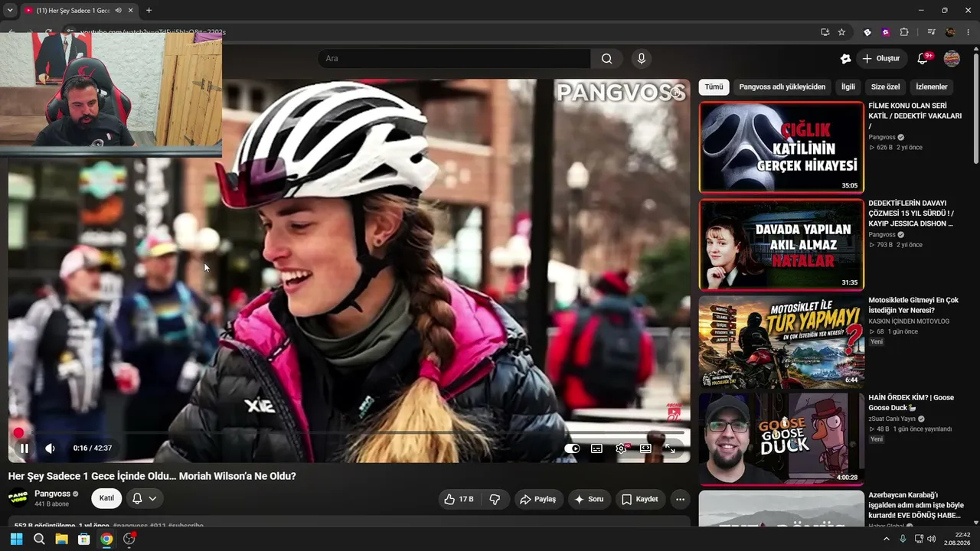Image resolution: width=980 pixels, height=551 pixels.
Task: Open the Oluştur create menu
Action: click(x=880, y=59)
